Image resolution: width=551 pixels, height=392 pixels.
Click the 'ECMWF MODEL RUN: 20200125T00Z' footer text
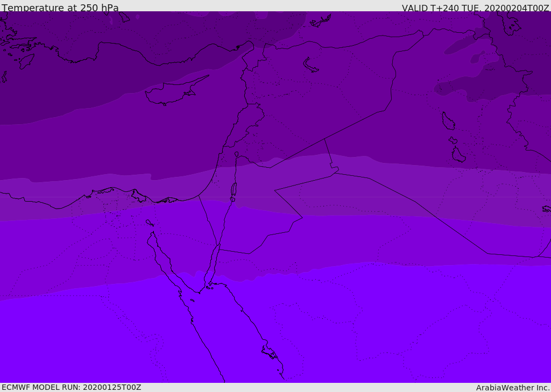click(x=72, y=387)
